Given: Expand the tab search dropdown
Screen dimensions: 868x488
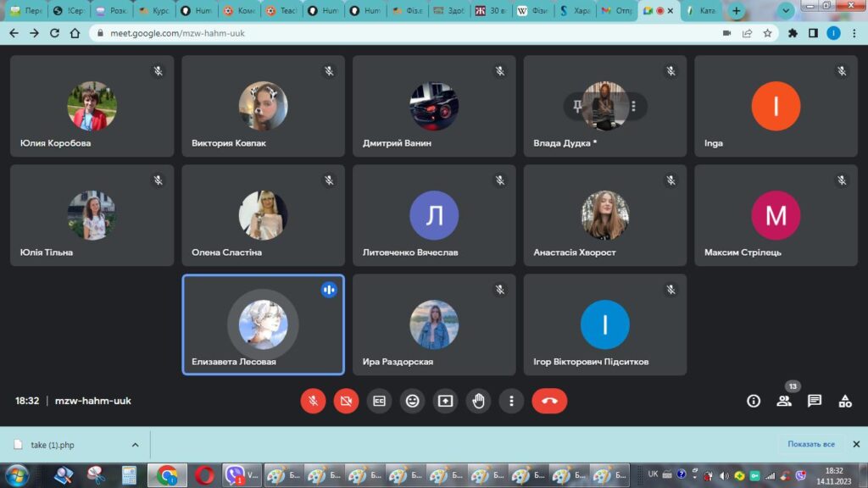Looking at the screenshot, I should pyautogui.click(x=786, y=10).
